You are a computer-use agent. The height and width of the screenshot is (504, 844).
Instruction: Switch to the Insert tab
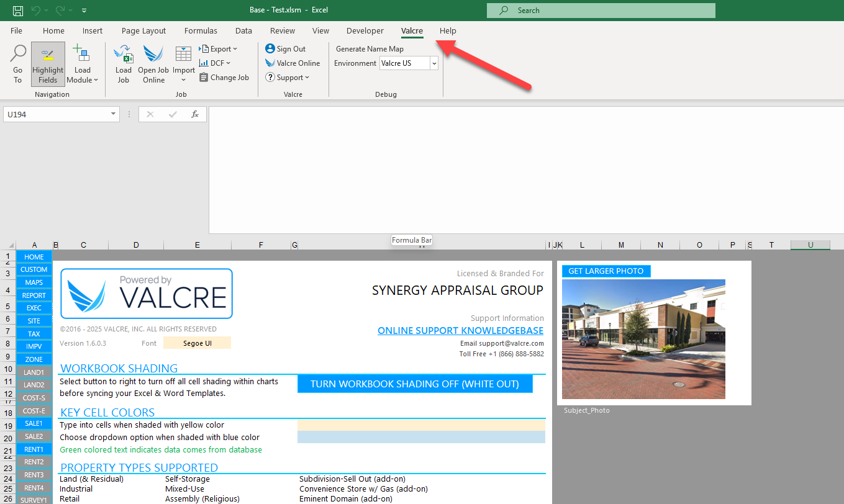[93, 31]
